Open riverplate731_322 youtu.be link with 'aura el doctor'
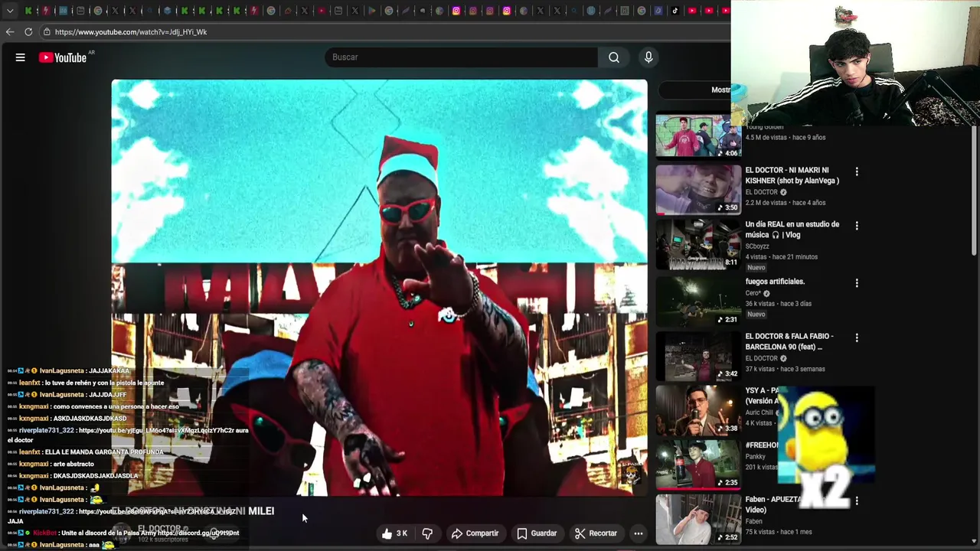 (163, 431)
